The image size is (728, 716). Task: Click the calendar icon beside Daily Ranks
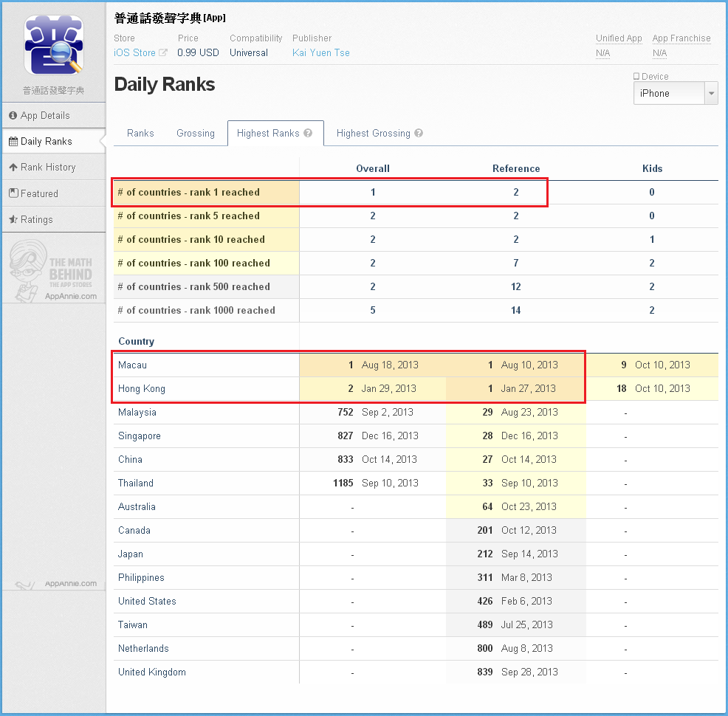pyautogui.click(x=13, y=142)
